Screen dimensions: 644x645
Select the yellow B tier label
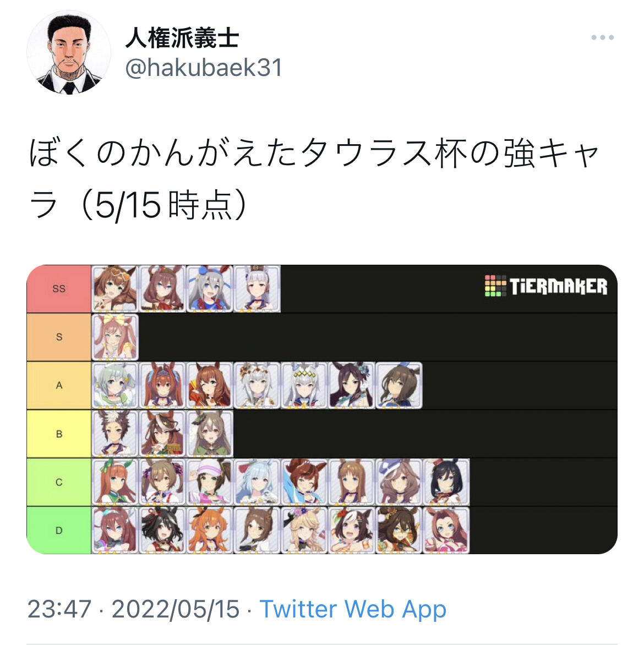tap(59, 434)
